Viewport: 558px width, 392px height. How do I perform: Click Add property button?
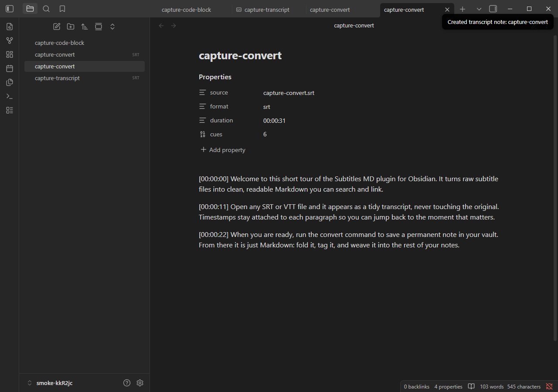tap(223, 150)
